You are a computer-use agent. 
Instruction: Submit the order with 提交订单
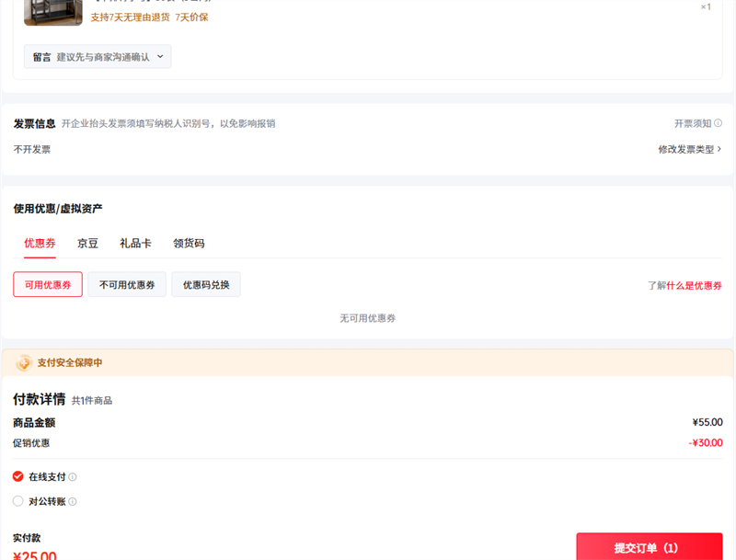649,547
